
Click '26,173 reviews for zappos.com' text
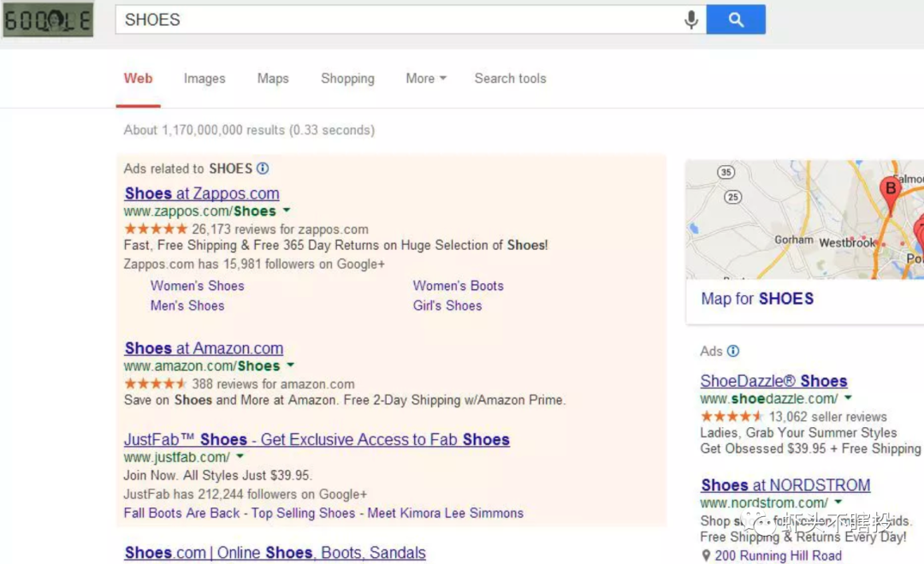pyautogui.click(x=280, y=229)
